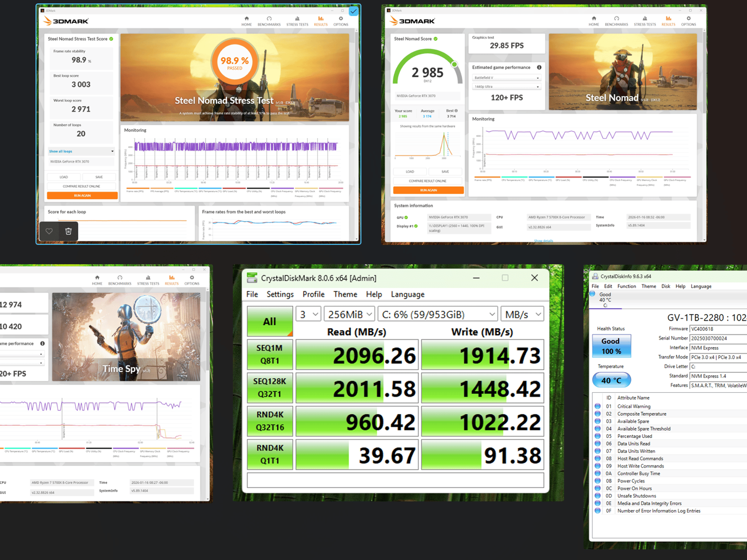This screenshot has width=747, height=560.
Task: Click LOAD in Steel Nomad Stress Test window
Action: click(x=64, y=177)
